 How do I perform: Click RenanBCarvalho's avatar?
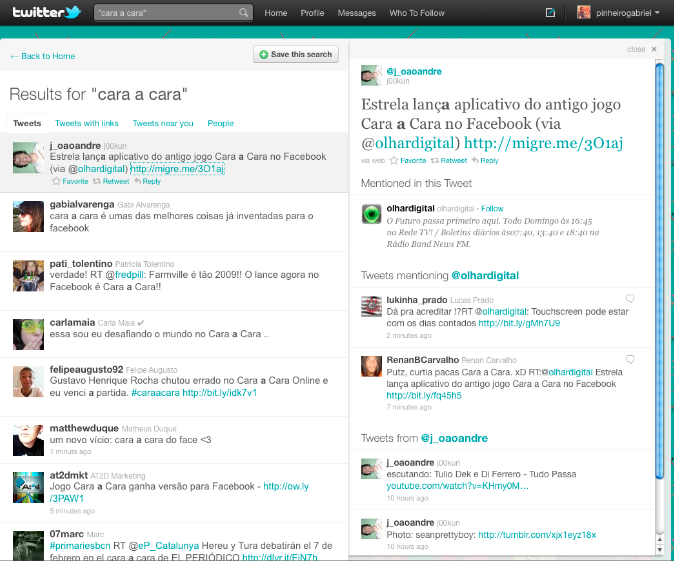tap(371, 366)
